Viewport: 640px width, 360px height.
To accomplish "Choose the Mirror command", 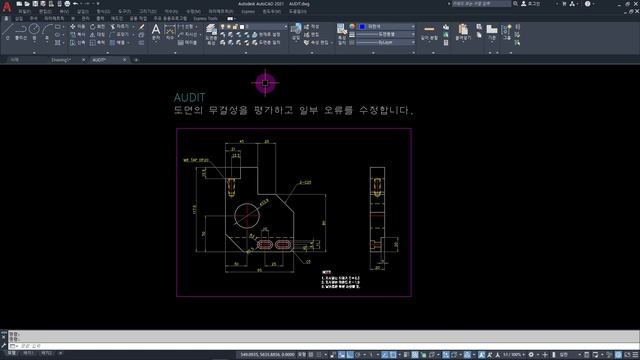I will point(97,35).
